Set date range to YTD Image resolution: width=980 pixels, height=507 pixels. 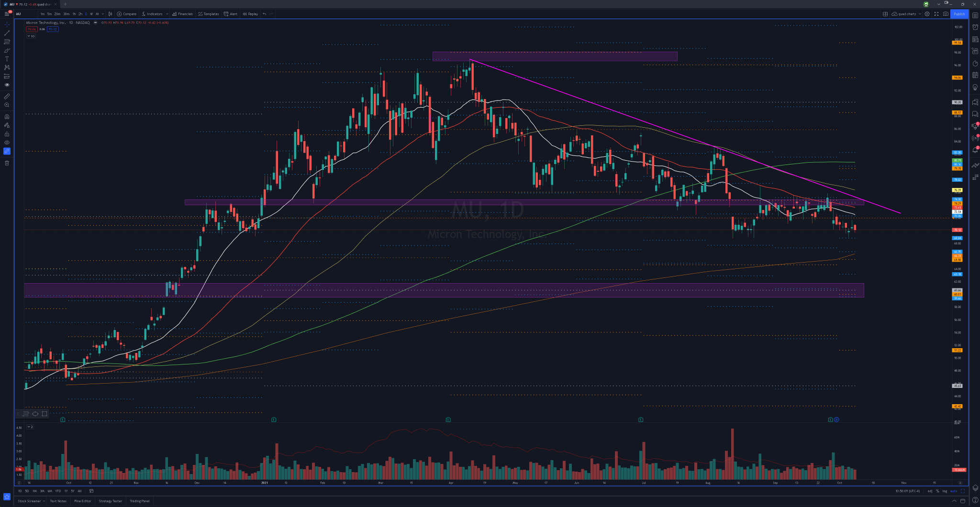[x=58, y=491]
